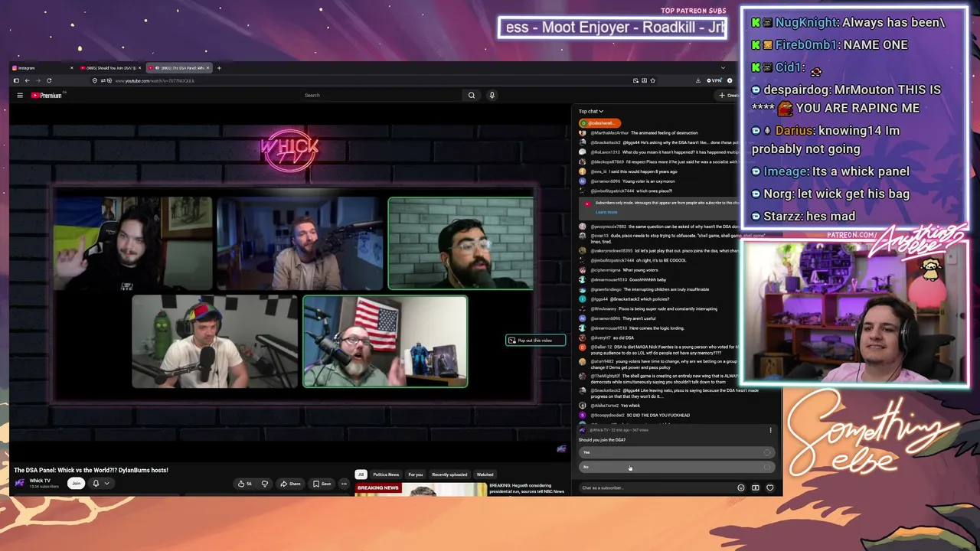Viewport: 980px width, 551px height.
Task: Expand the Top chat dropdown
Action: [591, 112]
